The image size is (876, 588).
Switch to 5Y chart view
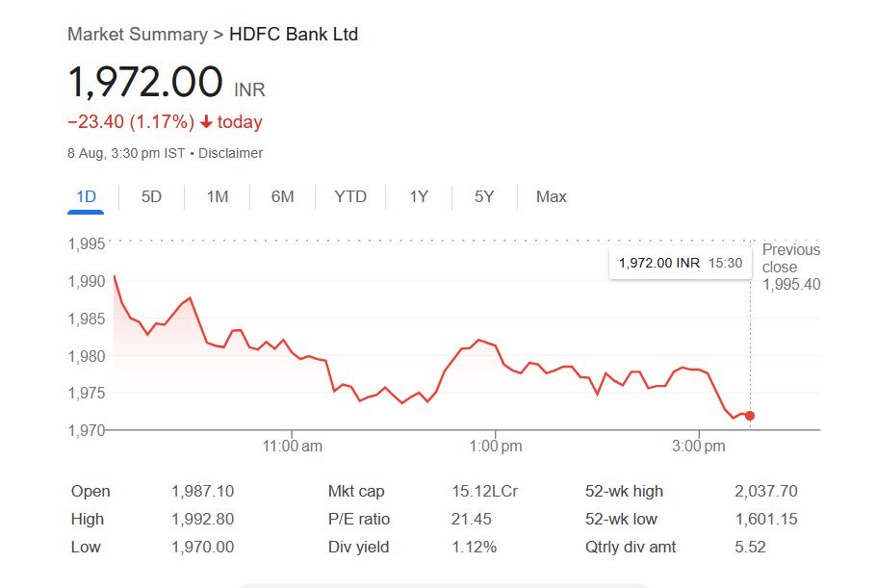tap(484, 196)
